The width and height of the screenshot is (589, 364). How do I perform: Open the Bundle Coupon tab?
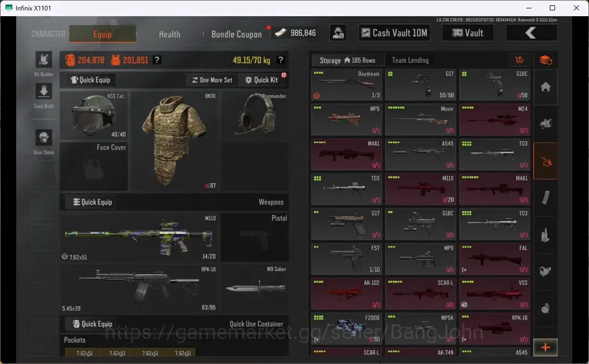237,34
